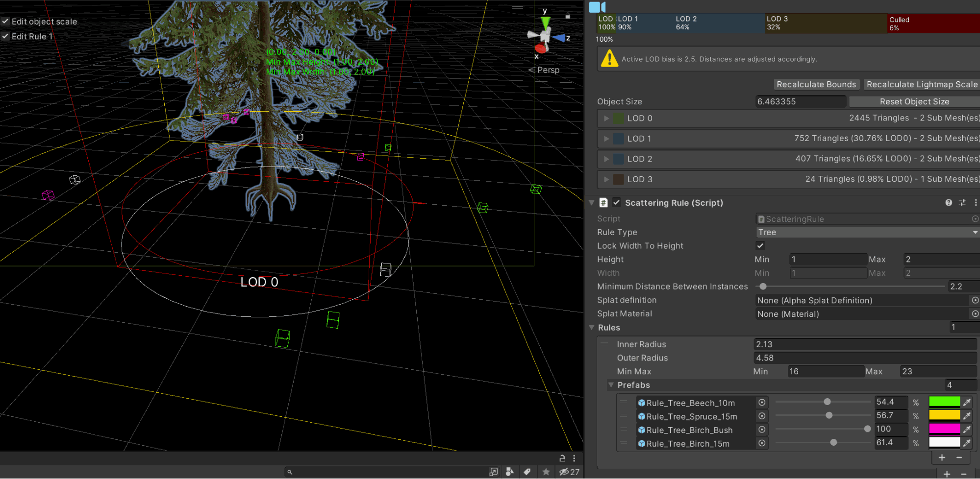Click Recalculate Bounds button
This screenshot has width=980, height=479.
(816, 84)
